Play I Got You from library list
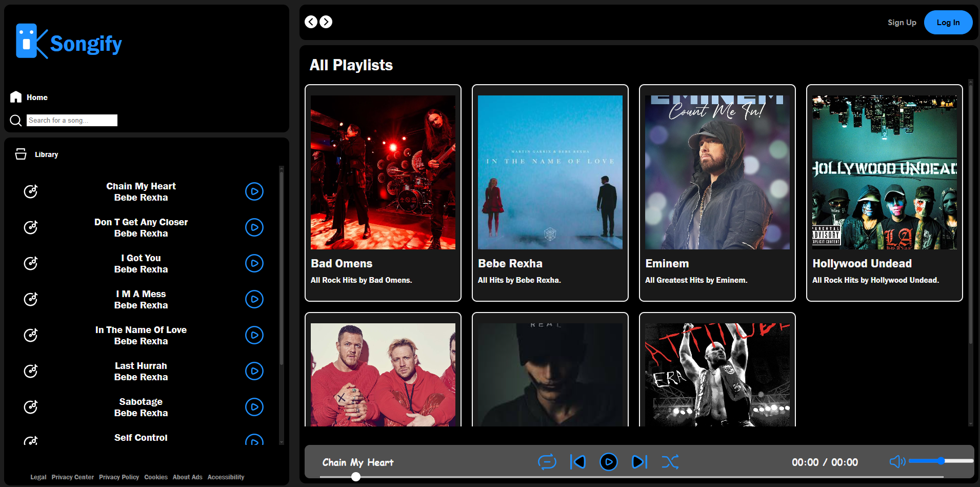Image resolution: width=980 pixels, height=487 pixels. [x=254, y=263]
